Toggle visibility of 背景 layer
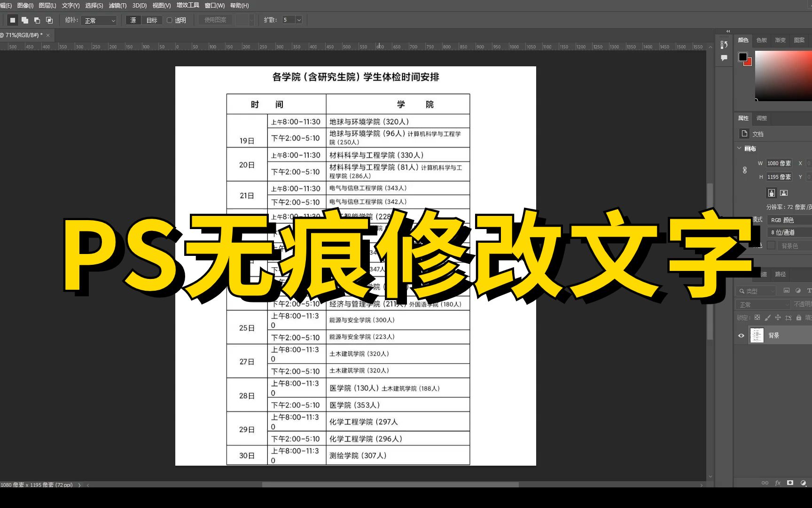The width and height of the screenshot is (812, 508). 741,335
